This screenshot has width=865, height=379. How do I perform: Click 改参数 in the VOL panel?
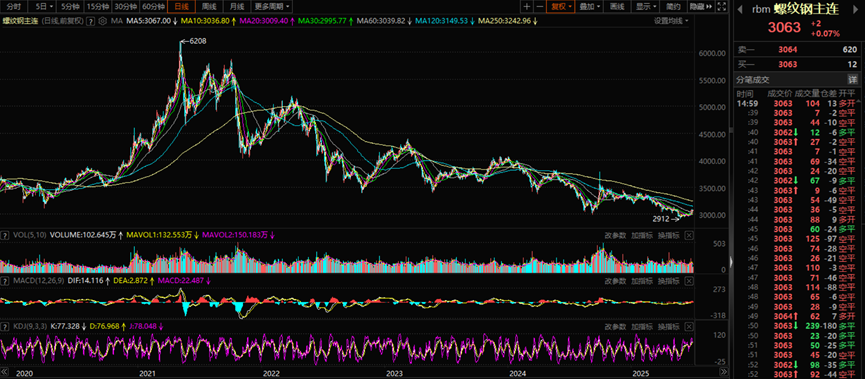tap(615, 235)
